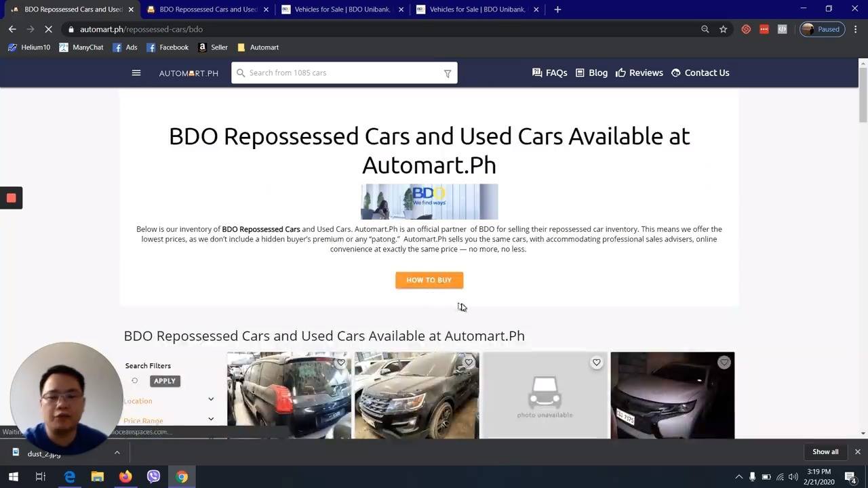Open the ManyChat bookmark

(81, 47)
